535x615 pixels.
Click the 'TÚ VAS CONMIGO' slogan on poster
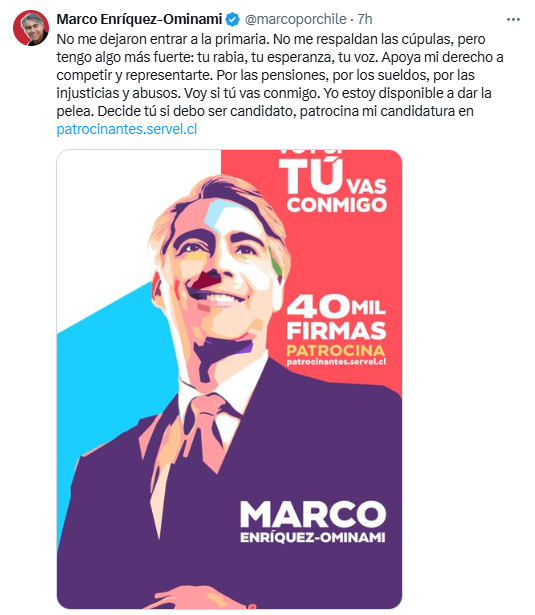click(x=333, y=186)
